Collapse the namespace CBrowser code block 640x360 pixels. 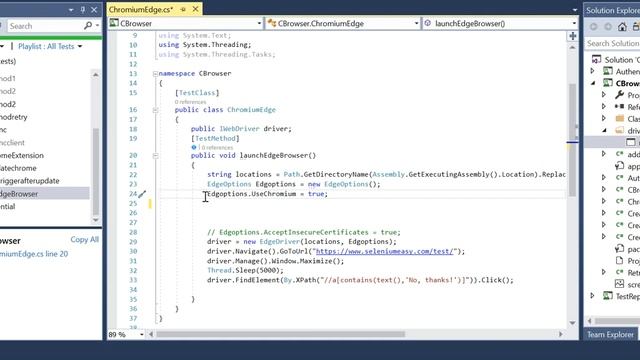click(155, 74)
